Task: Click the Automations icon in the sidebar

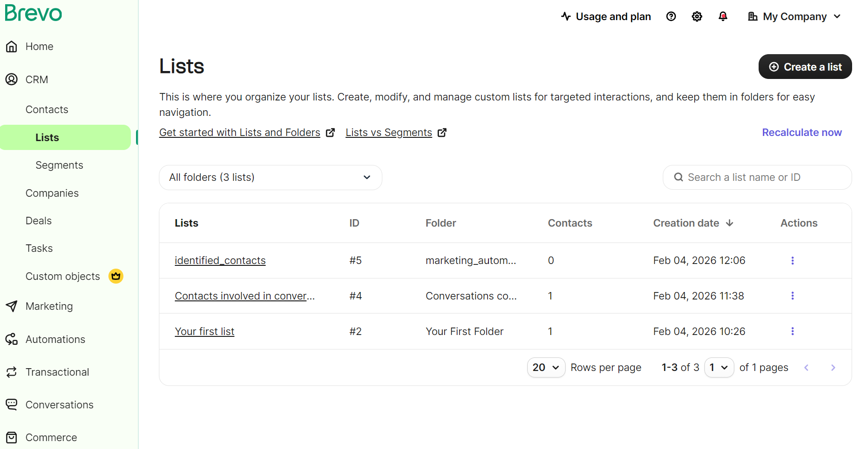Action: pyautogui.click(x=12, y=339)
